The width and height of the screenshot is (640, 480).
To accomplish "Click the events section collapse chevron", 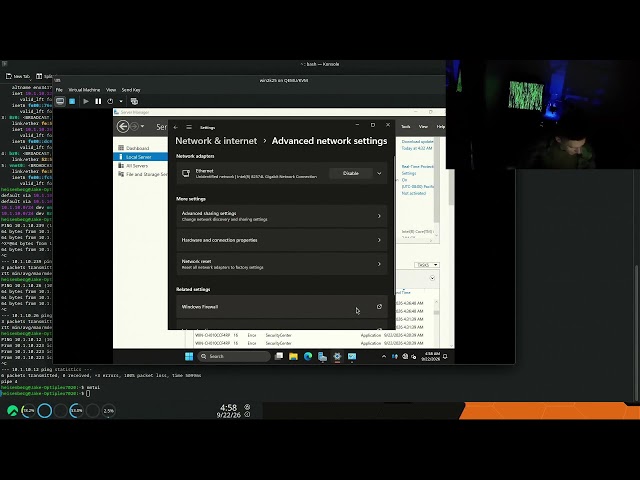I will tap(432, 278).
